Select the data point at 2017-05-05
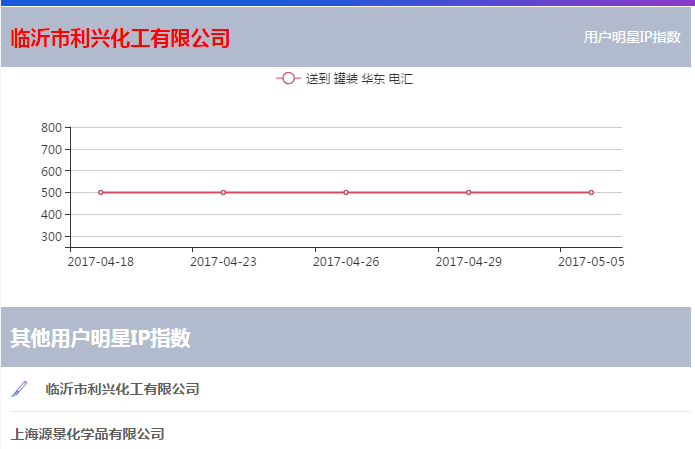Viewport: 695px width, 449px height. (591, 192)
